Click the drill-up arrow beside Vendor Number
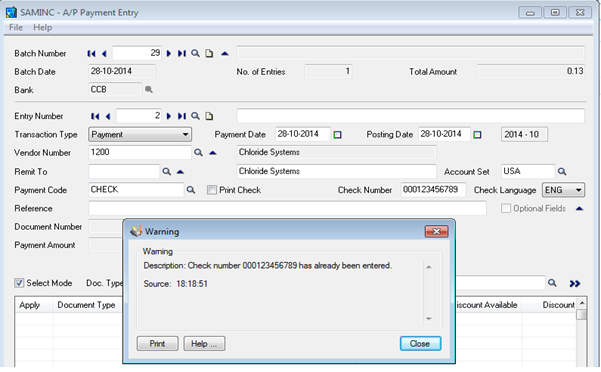Screen dimensions: 601x372 213,153
